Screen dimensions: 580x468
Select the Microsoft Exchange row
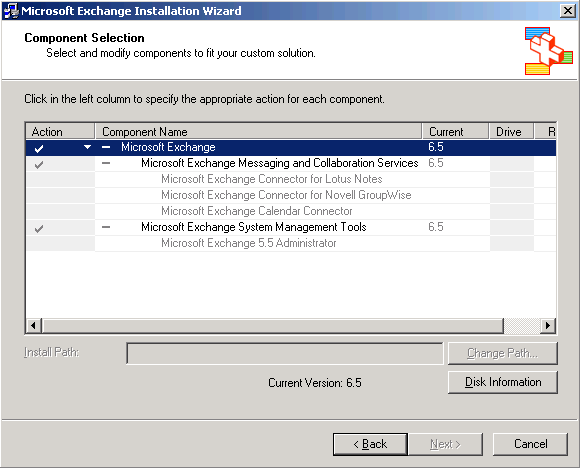click(x=291, y=147)
